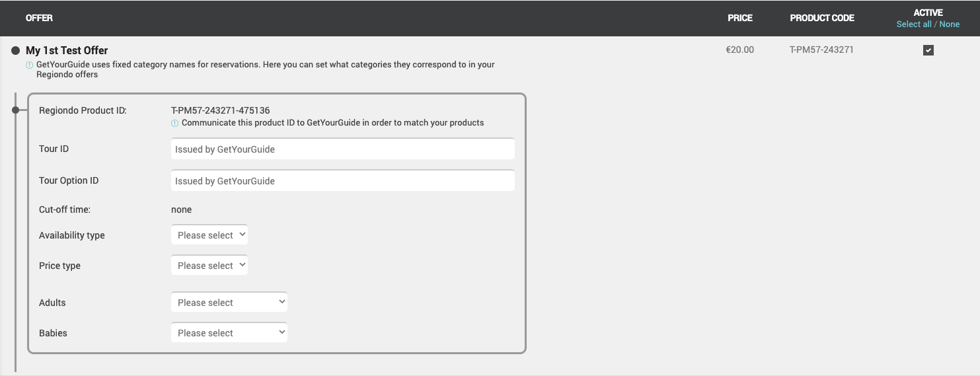Click the Regiondo Product ID value T-PM57-243271-475136

pyautogui.click(x=221, y=110)
